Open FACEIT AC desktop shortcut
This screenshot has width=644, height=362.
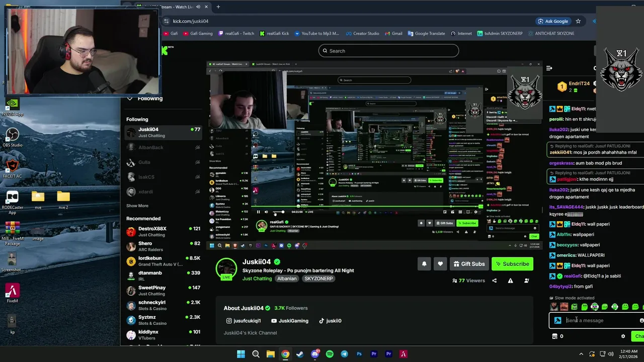coord(13,168)
